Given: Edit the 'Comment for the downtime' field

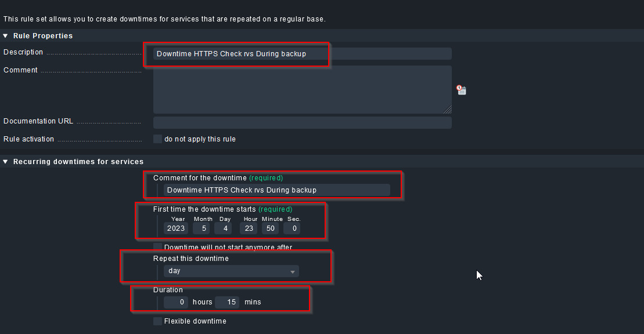Looking at the screenshot, I should coord(276,190).
